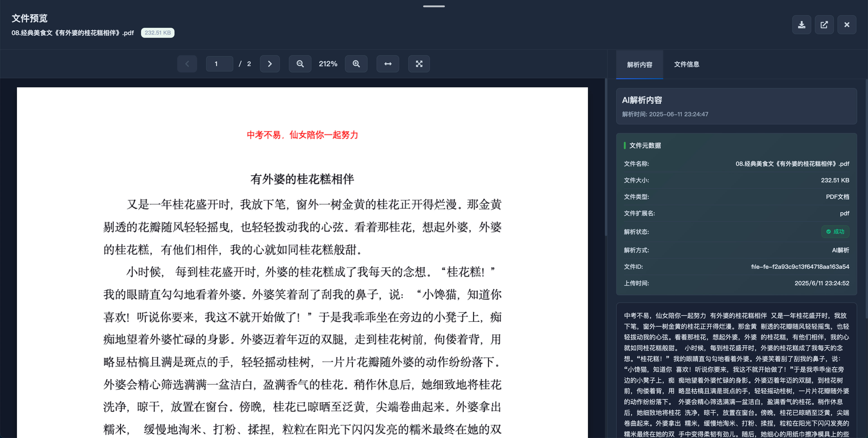This screenshot has width=868, height=438.
Task: Go to previous page arrow
Action: pyautogui.click(x=187, y=64)
